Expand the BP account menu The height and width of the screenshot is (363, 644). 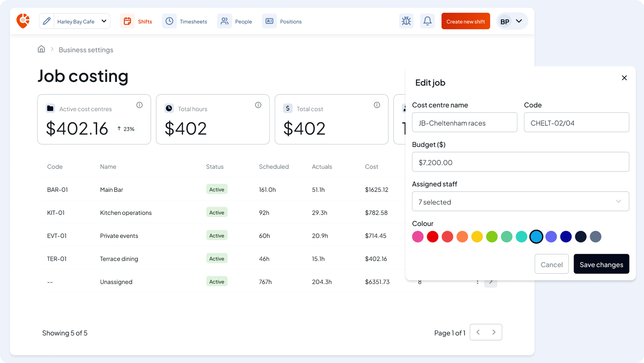pyautogui.click(x=511, y=21)
